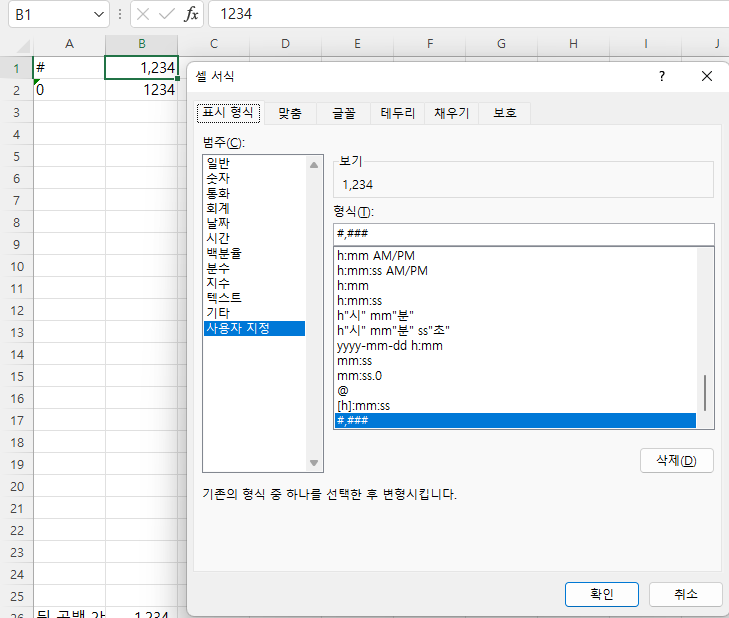Switch to the 채우기 tab
Image resolution: width=729 pixels, height=618 pixels.
click(x=451, y=113)
